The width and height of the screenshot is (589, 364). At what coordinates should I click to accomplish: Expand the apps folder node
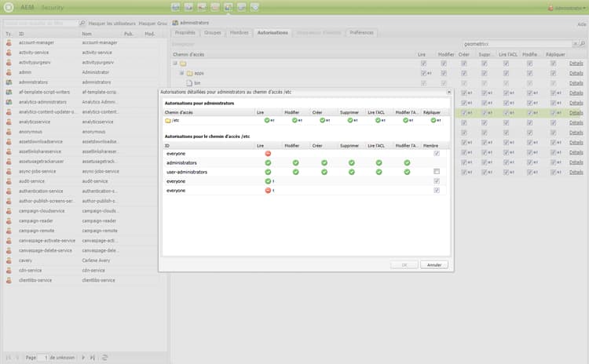coord(182,73)
